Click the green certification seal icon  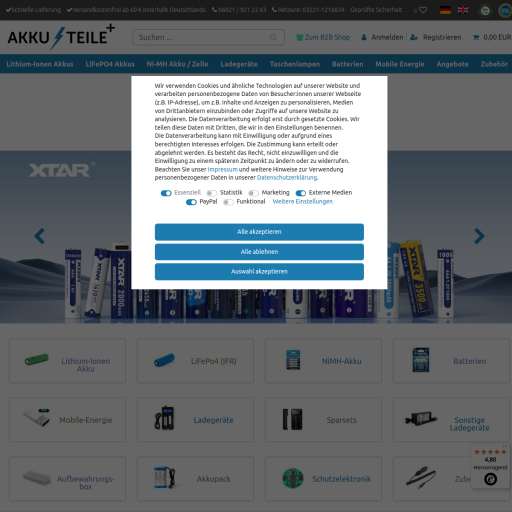click(x=485, y=11)
